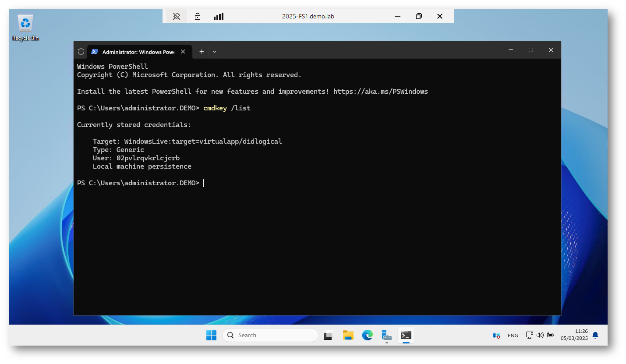The image size is (626, 364).
Task: Open File Explorer from the taskbar
Action: (348, 336)
